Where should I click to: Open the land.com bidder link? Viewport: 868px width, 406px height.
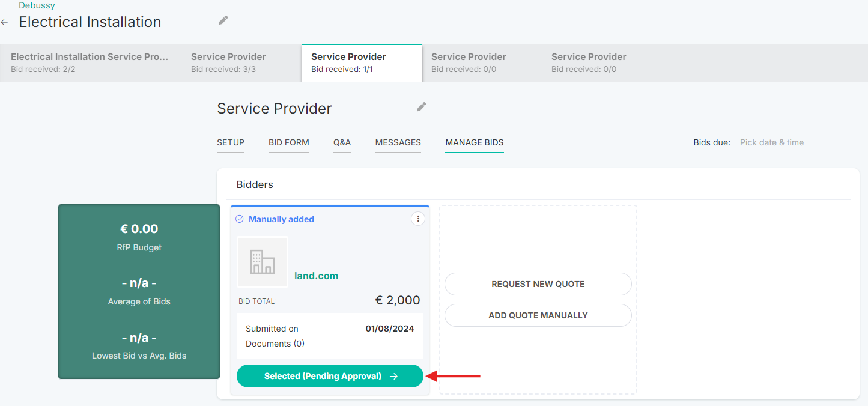point(317,276)
